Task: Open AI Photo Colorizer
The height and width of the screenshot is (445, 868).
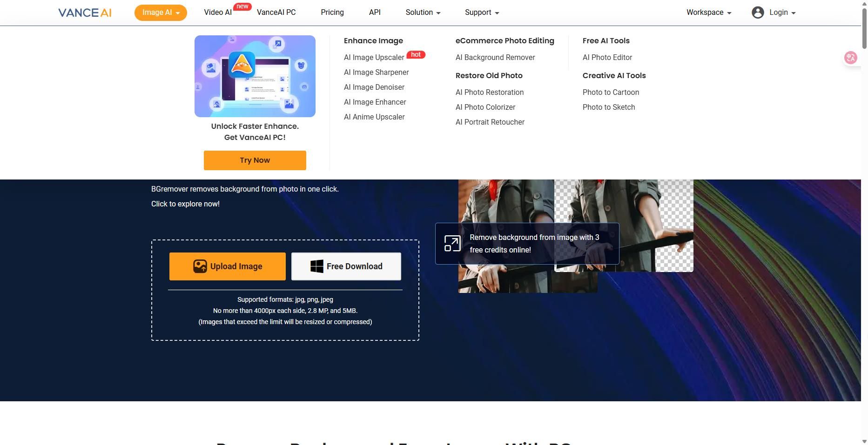Action: click(x=485, y=107)
